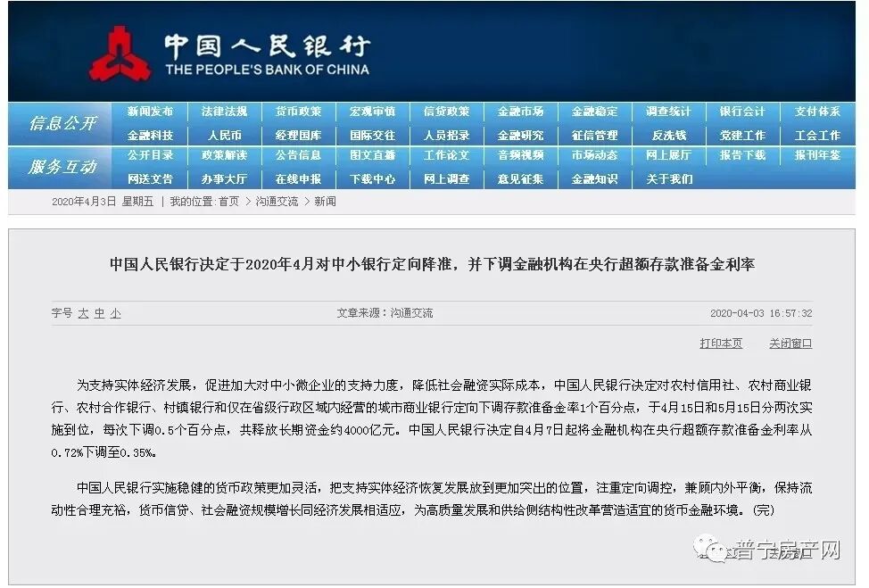Screen dimensions: 869x588
Task: Open the 金融稳定 section
Action: coord(595,112)
